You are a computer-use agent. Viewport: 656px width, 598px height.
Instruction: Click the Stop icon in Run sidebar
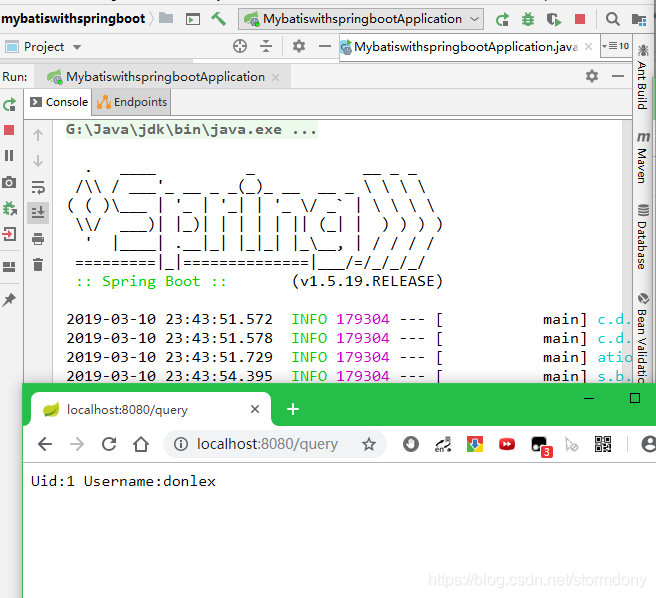[9, 130]
